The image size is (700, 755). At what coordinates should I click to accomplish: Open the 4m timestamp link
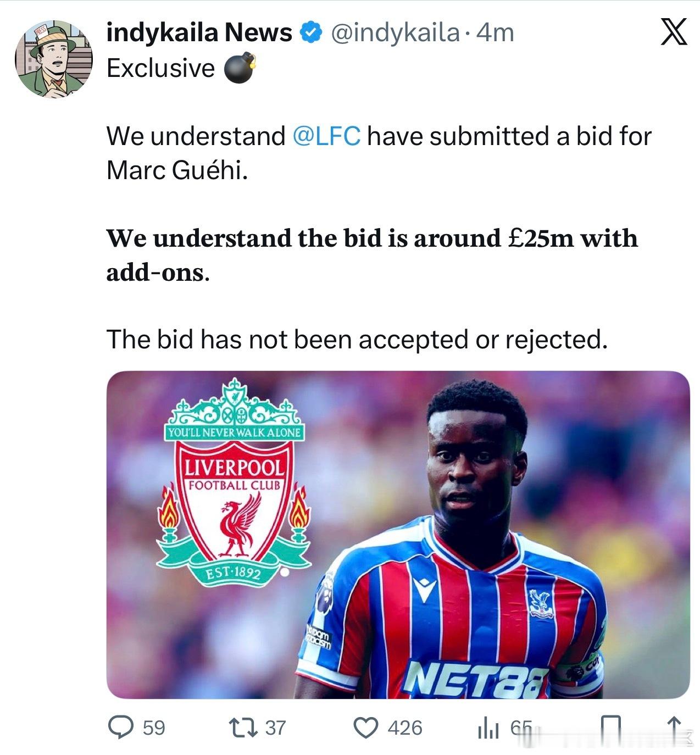tap(495, 33)
